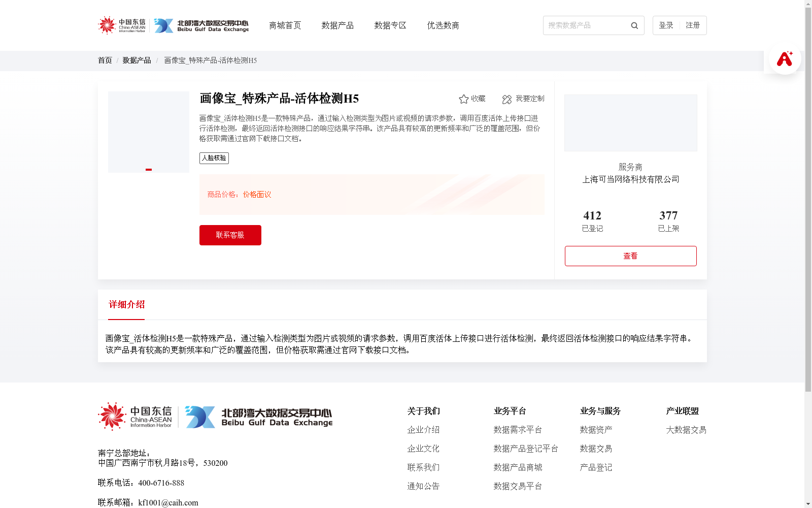Image resolution: width=812 pixels, height=508 pixels.
Task: Click the scrollbar down arrow
Action: pos(808,504)
